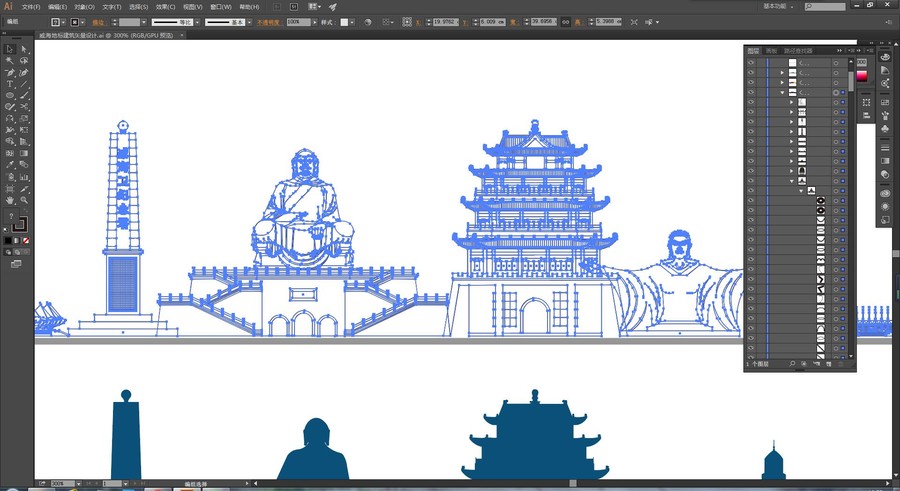
Task: Click the Layers panel vertical scrollbar thumb
Action: 851,82
